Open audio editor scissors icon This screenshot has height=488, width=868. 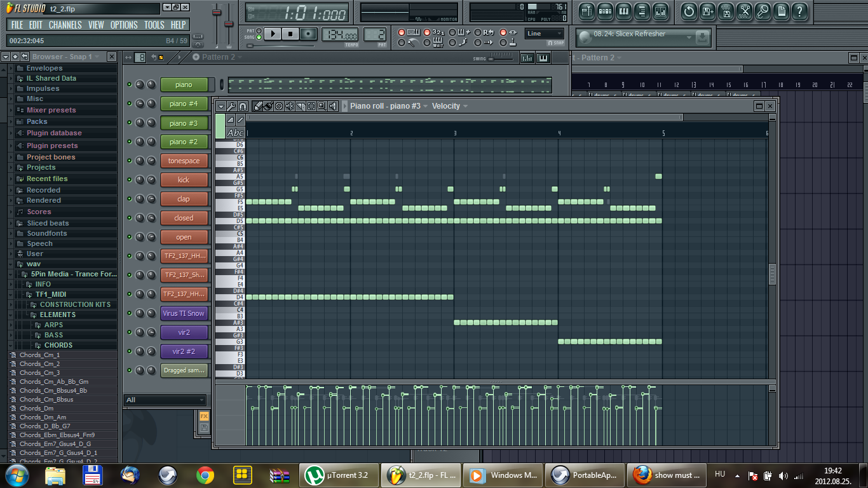click(x=744, y=11)
